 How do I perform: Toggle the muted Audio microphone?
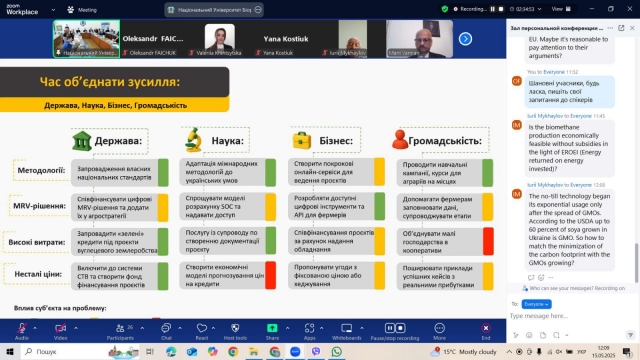click(x=22, y=328)
